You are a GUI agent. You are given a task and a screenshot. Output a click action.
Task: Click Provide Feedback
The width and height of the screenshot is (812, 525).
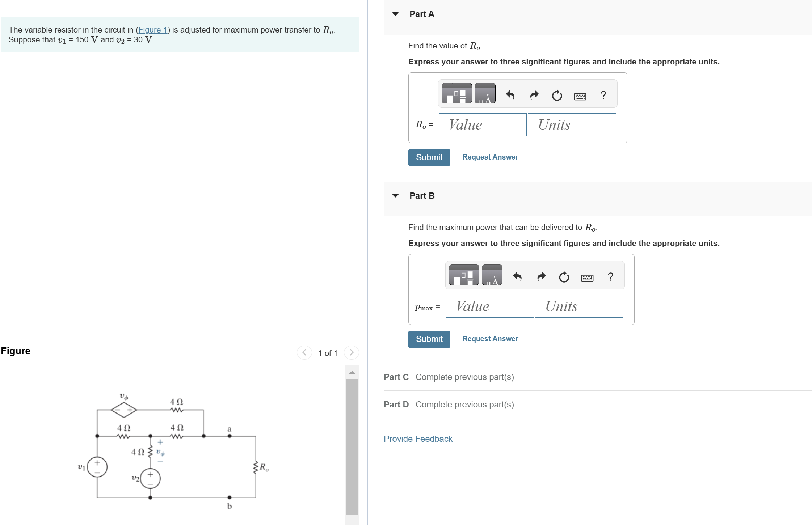point(418,439)
